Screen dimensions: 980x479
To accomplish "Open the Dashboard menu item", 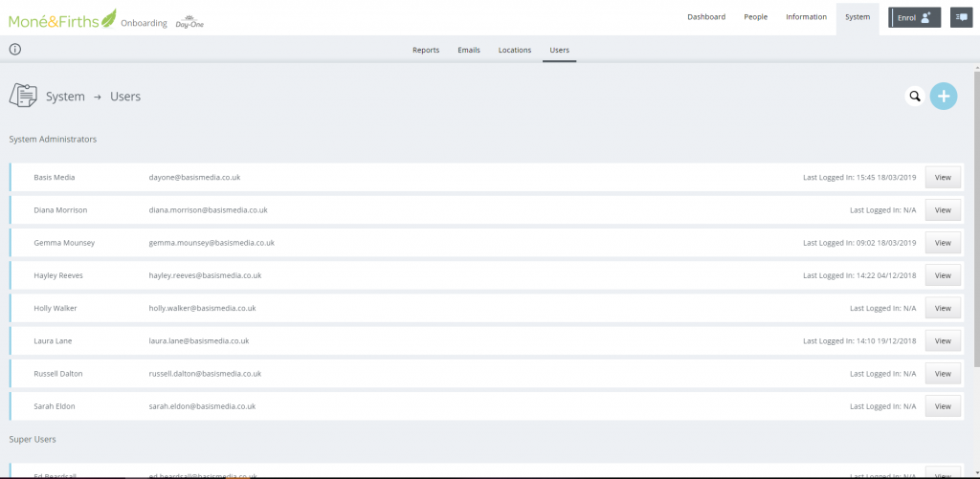I will (x=706, y=17).
